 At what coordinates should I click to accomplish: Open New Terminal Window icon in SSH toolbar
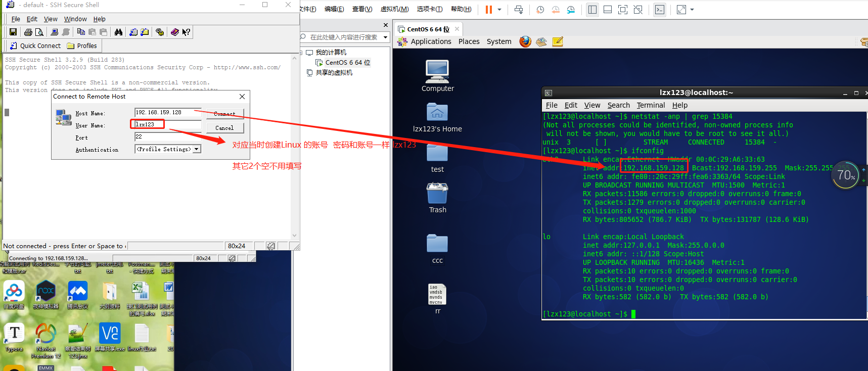point(133,32)
